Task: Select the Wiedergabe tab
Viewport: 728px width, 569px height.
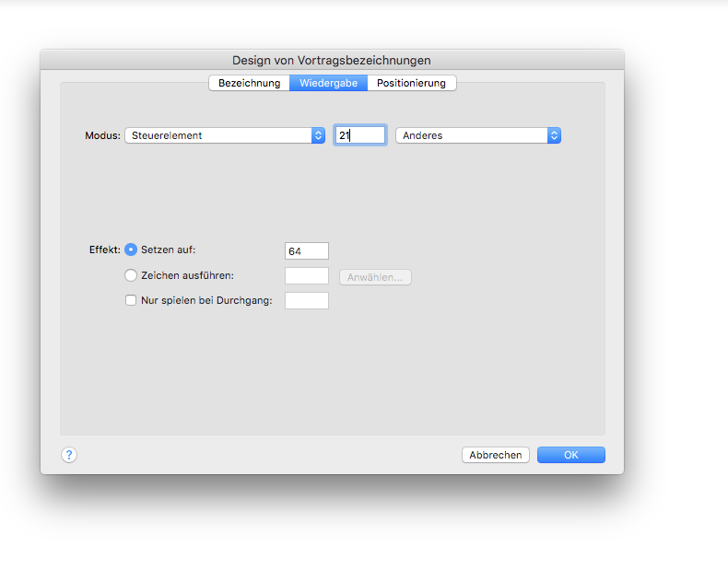Action: 329,83
